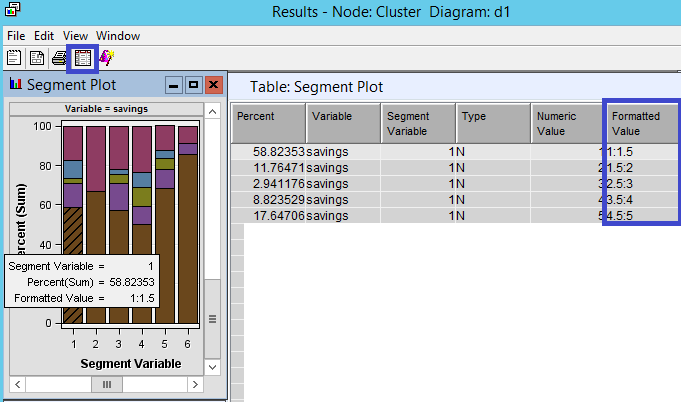Click the up arrow of plot vertical scrollbar
Image resolution: width=681 pixels, height=402 pixels.
click(x=212, y=112)
